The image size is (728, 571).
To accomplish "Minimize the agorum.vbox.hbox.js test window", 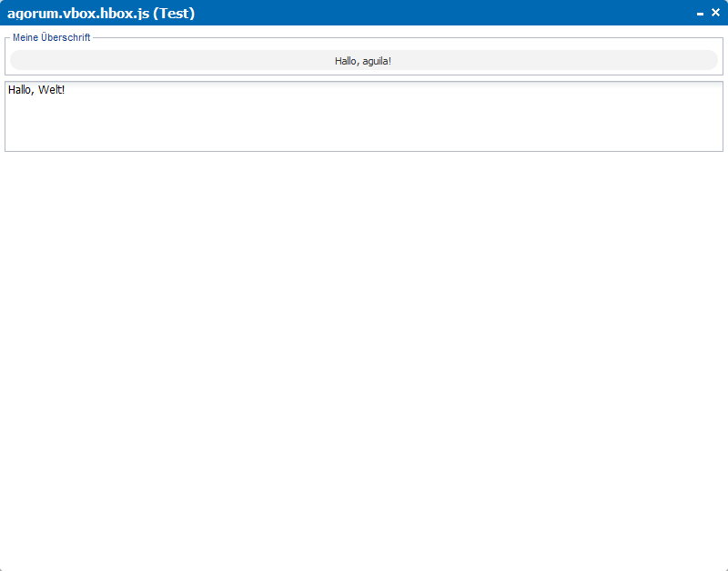I will [x=700, y=14].
